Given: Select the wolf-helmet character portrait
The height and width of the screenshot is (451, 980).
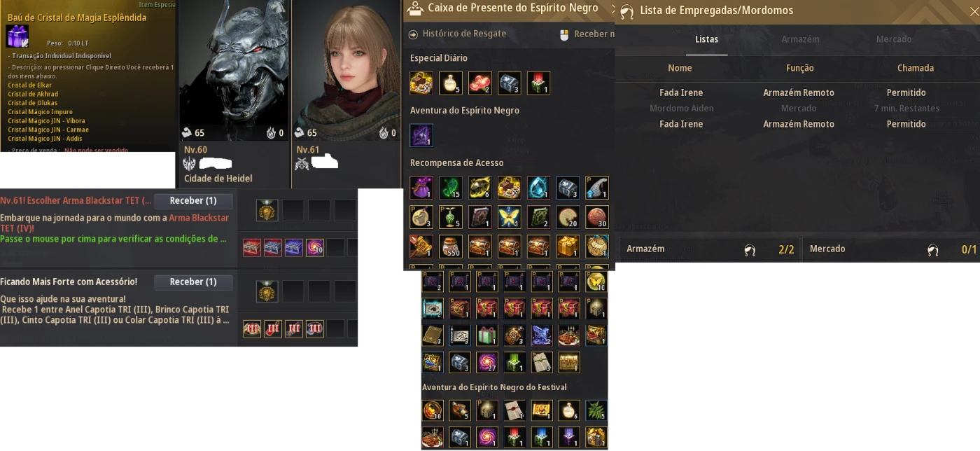Looking at the screenshot, I should 234,70.
